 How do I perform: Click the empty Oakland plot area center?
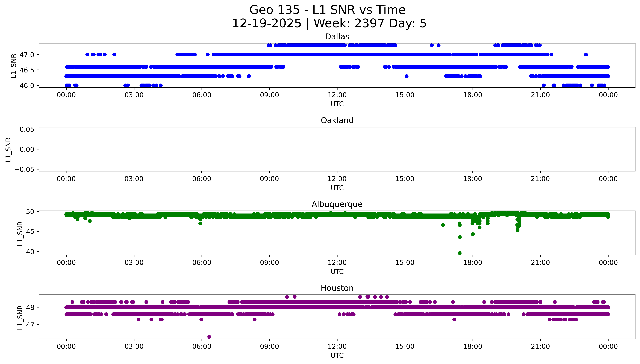(x=337, y=149)
